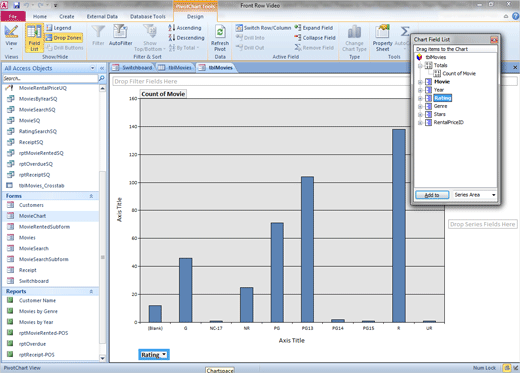Select the R rating bar
This screenshot has height=373, width=520.
399,226
